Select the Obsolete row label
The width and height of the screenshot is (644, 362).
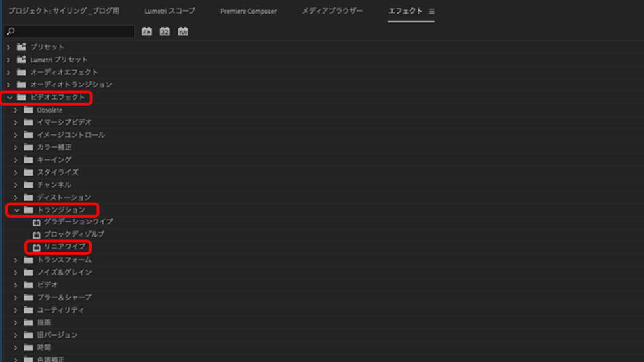point(49,110)
